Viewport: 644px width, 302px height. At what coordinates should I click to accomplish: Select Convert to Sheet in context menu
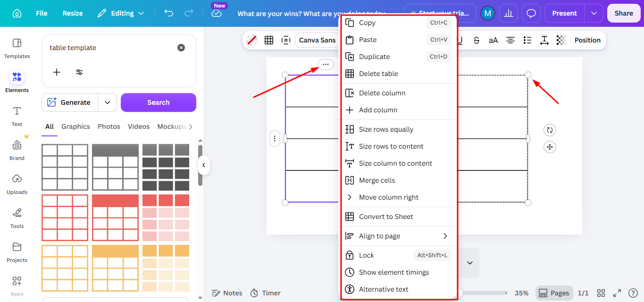tap(399, 217)
